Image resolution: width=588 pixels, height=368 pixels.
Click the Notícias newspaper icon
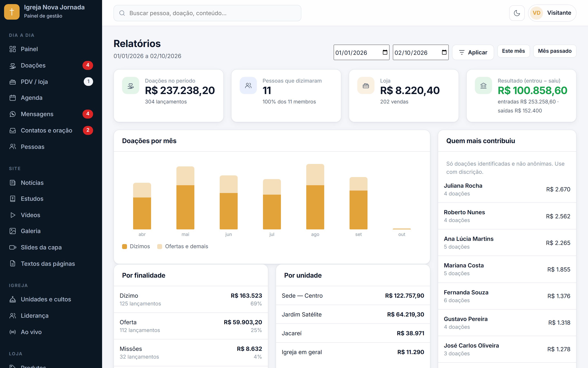13,183
